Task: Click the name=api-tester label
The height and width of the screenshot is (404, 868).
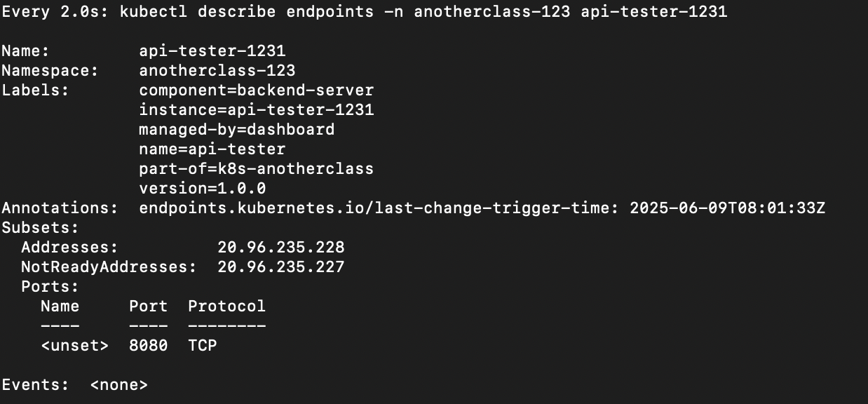Action: point(212,149)
